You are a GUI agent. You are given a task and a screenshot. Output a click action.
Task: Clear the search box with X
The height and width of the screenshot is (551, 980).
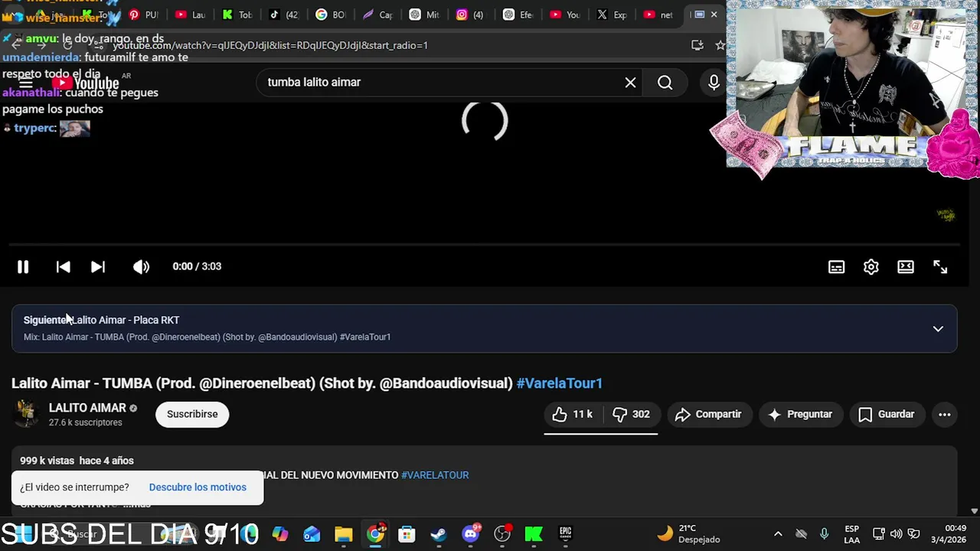[x=630, y=82]
